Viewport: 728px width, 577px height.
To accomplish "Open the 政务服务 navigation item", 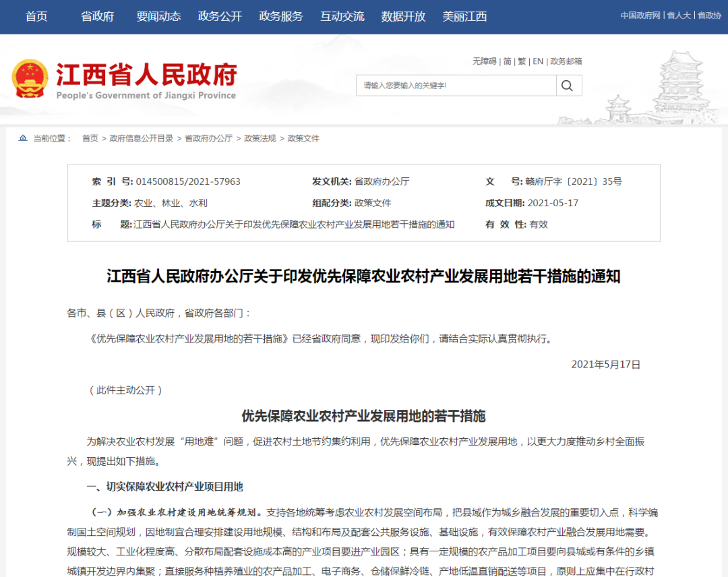I will 281,17.
